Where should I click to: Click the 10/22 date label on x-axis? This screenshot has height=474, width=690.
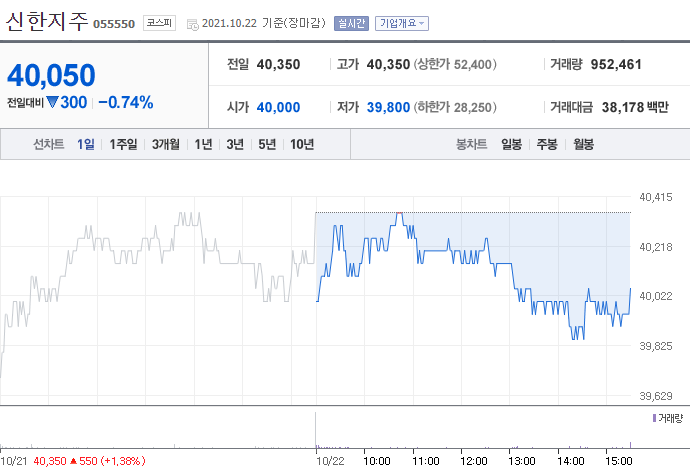pyautogui.click(x=330, y=461)
